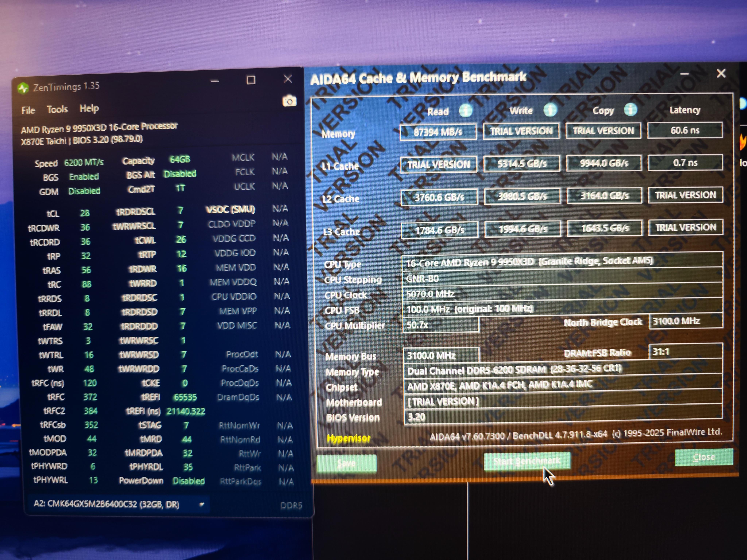This screenshot has height=560, width=747.
Task: Select L3 Cache read value 1784.6 GB/s
Action: 440,230
